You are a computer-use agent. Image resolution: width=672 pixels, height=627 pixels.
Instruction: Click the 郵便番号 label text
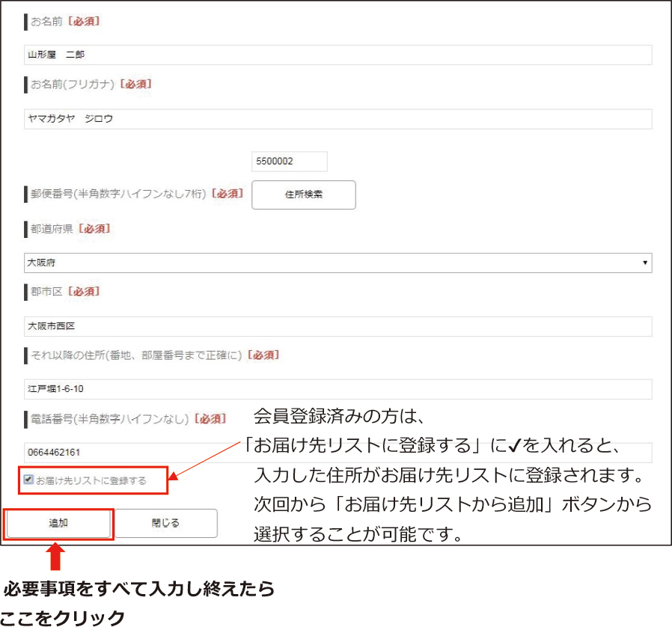[x=117, y=194]
